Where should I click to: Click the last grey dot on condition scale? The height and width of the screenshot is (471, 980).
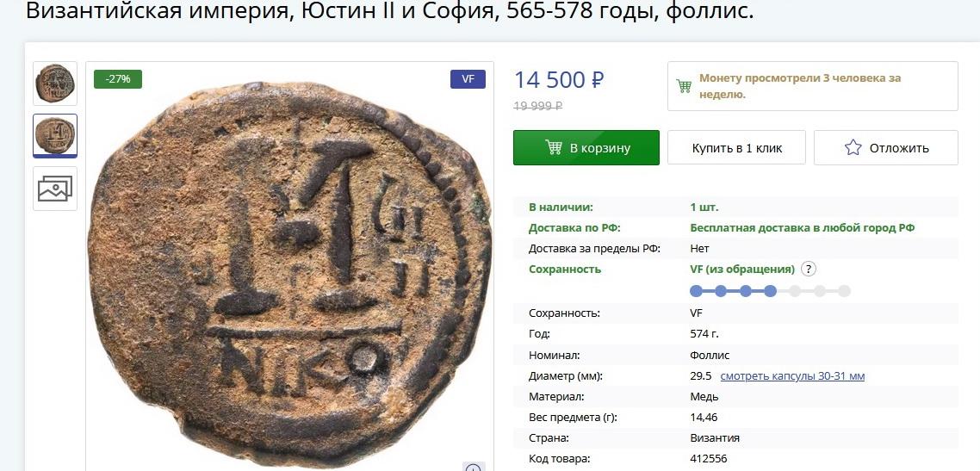(x=845, y=290)
